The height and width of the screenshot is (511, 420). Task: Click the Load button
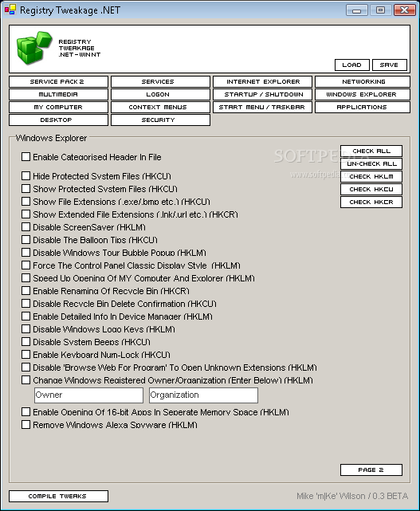point(352,65)
